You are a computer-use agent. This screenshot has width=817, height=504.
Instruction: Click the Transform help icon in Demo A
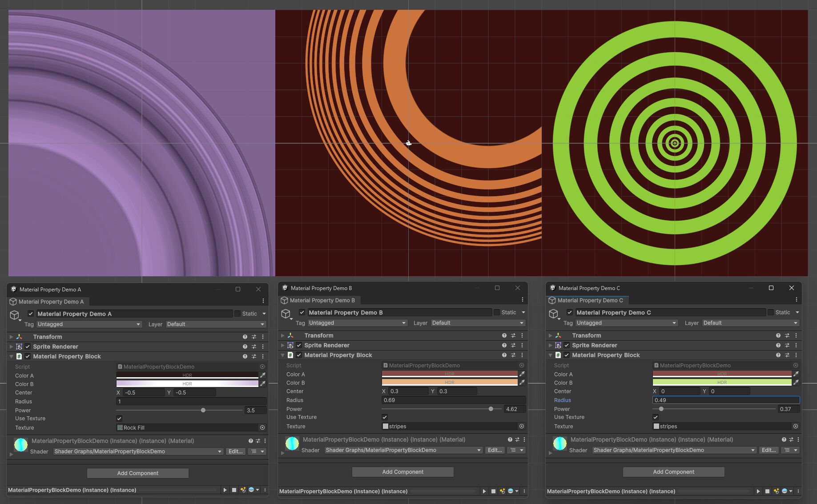coord(244,337)
